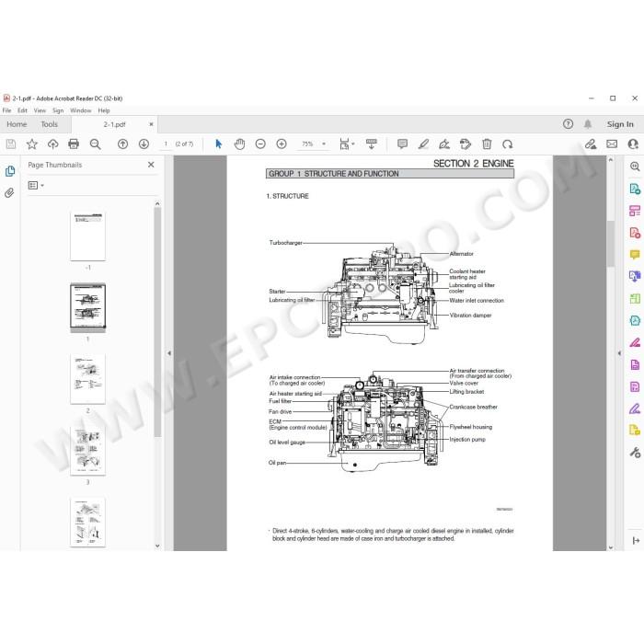Print the document using the printer icon
The width and height of the screenshot is (644, 644).
coord(74,144)
